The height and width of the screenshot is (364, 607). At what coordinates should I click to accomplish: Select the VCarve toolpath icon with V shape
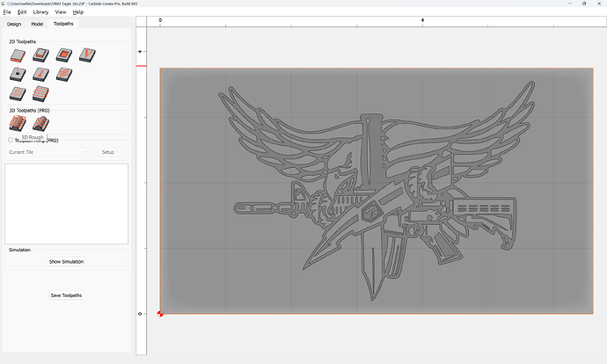click(86, 56)
